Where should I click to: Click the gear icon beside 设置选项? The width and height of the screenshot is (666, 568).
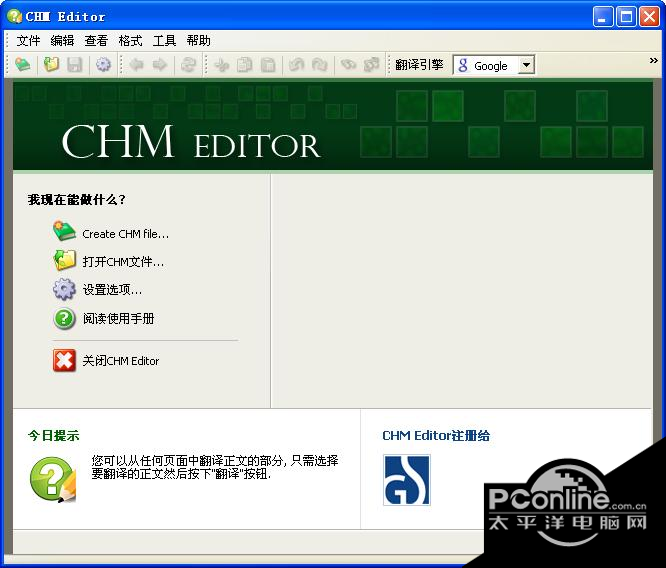pyautogui.click(x=65, y=289)
